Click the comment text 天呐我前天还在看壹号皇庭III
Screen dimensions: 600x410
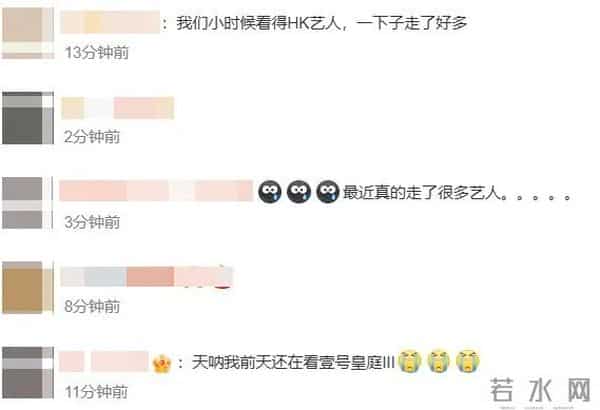293,362
